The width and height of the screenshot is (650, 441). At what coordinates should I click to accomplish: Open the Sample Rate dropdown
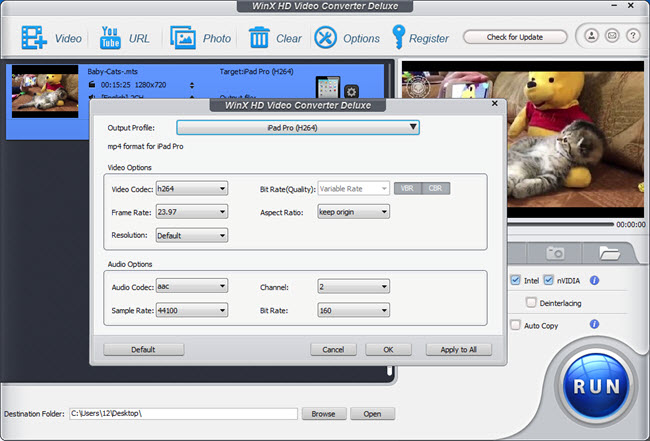click(x=192, y=310)
